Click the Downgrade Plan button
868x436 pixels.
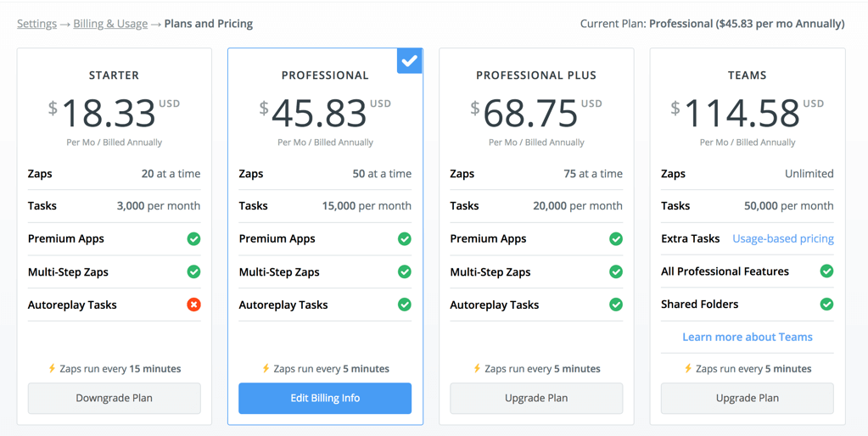click(x=114, y=399)
